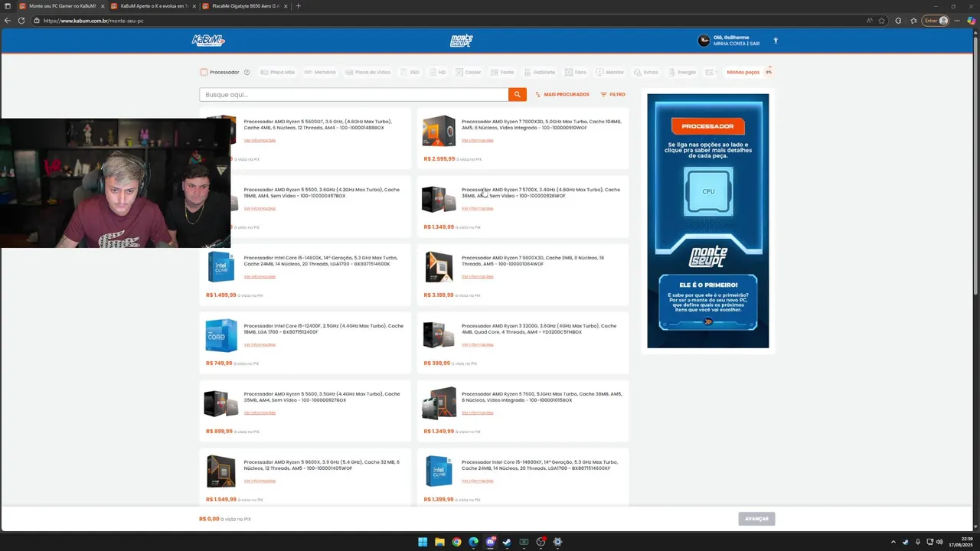980x551 pixels.
Task: Click the Ryzen 5 5600GT product title
Action: pyautogui.click(x=318, y=125)
